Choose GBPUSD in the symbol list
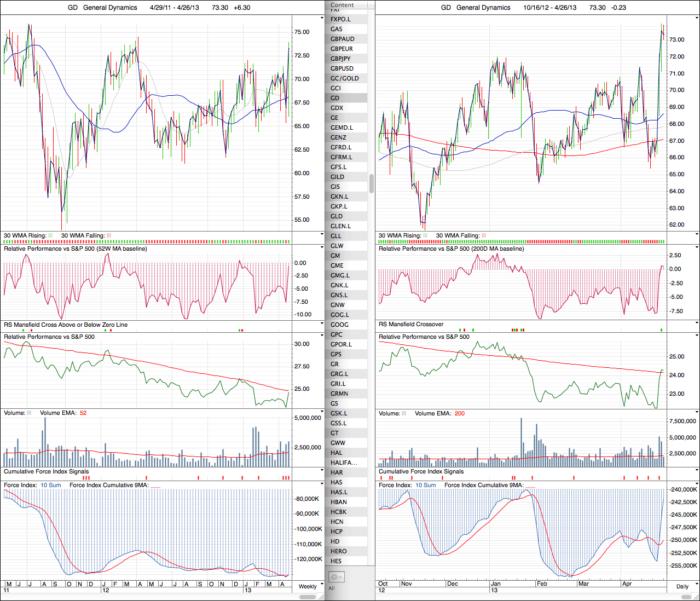Image resolution: width=700 pixels, height=601 pixels. [x=342, y=68]
